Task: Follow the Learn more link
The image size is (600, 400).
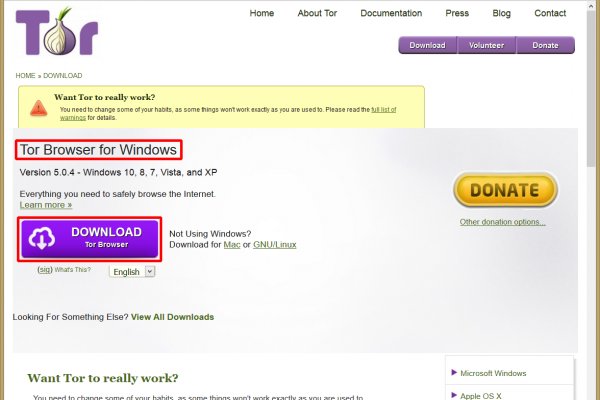Action: (46, 205)
